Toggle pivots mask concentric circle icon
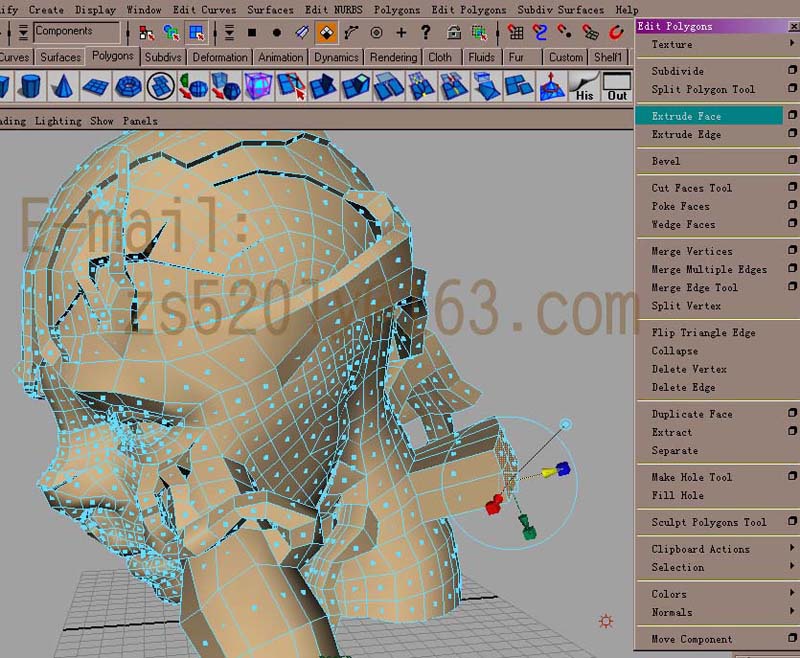 coord(377,33)
